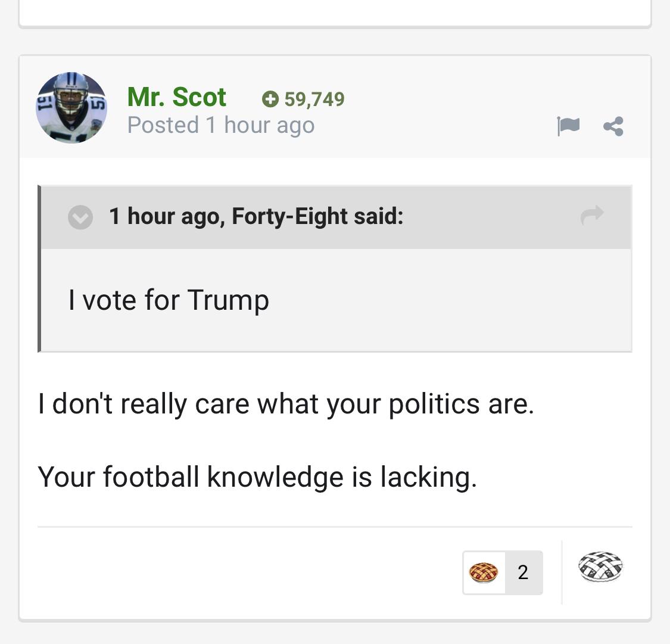Click the green plus reputation icon
670x644 pixels.
[270, 99]
